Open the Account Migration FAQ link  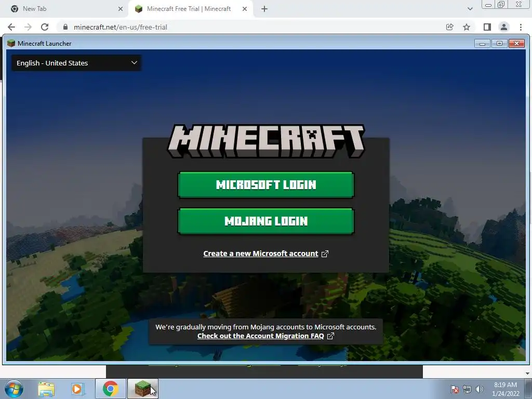pyautogui.click(x=261, y=336)
